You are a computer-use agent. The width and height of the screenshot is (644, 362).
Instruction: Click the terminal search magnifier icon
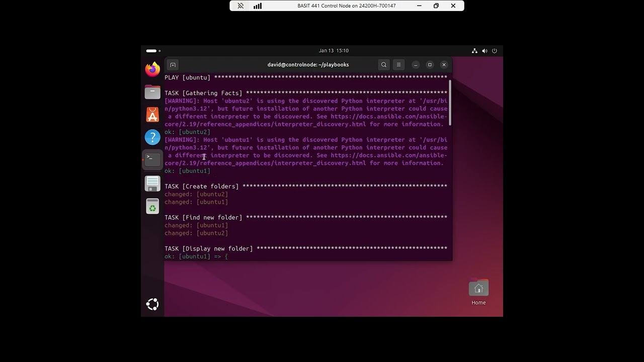[384, 65]
